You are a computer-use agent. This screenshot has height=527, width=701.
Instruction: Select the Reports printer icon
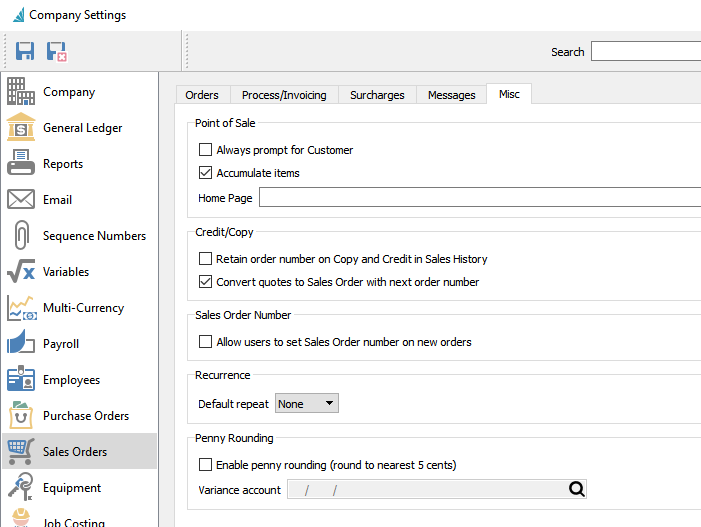point(21,164)
